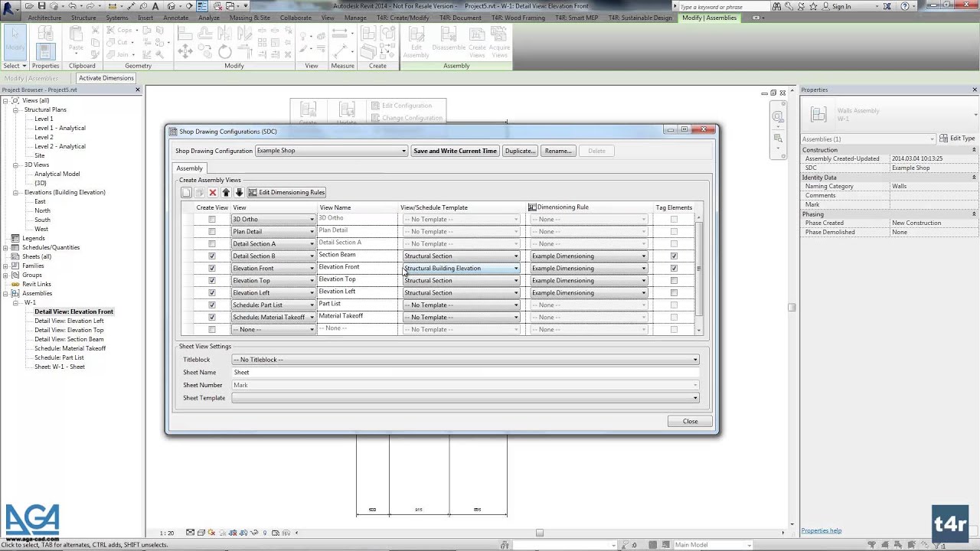Click the Section Beam view name cell
The image size is (980, 551).
[357, 256]
